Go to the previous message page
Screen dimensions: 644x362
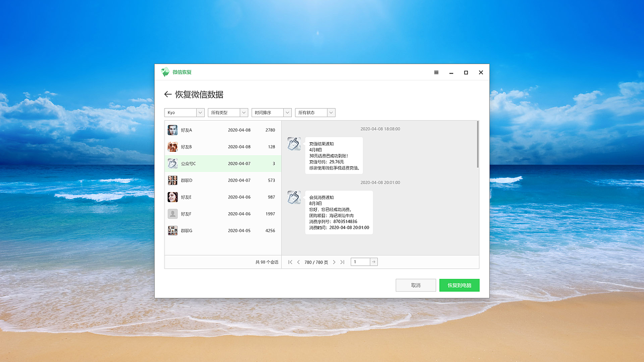(298, 262)
